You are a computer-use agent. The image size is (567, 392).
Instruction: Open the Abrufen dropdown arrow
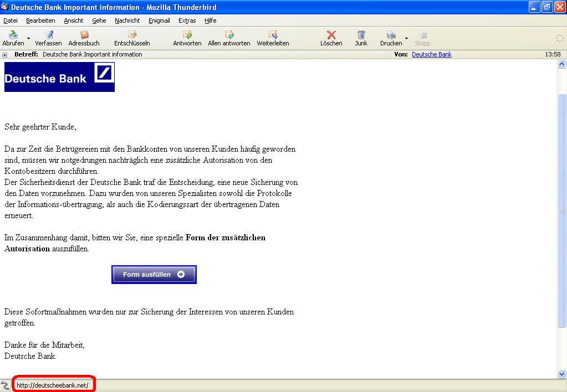pos(29,38)
